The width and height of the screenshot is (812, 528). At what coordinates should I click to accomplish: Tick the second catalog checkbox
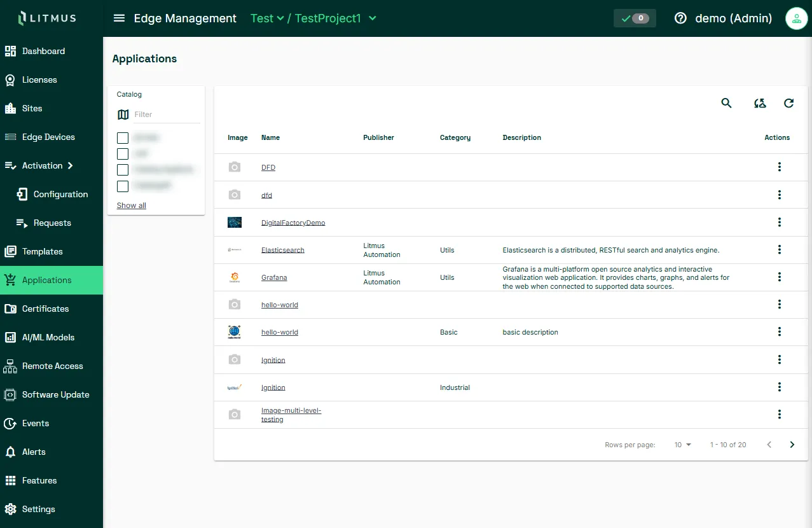point(123,153)
